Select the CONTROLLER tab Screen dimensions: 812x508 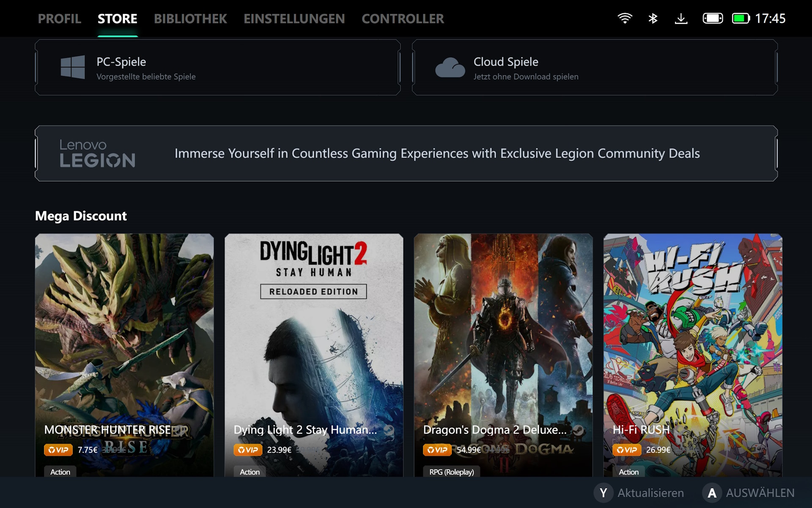point(403,19)
